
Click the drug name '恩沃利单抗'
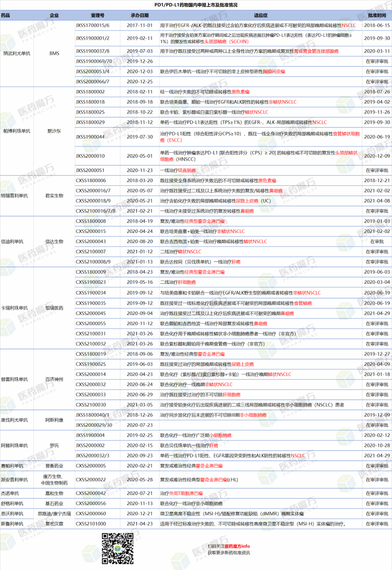pos(12,513)
